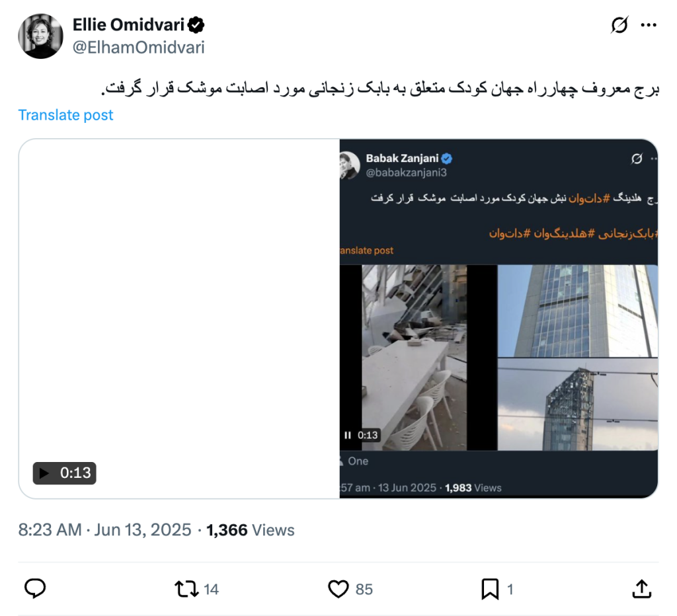This screenshot has width=677, height=616.
Task: Share the post using the upload arrow icon
Action: point(641,589)
